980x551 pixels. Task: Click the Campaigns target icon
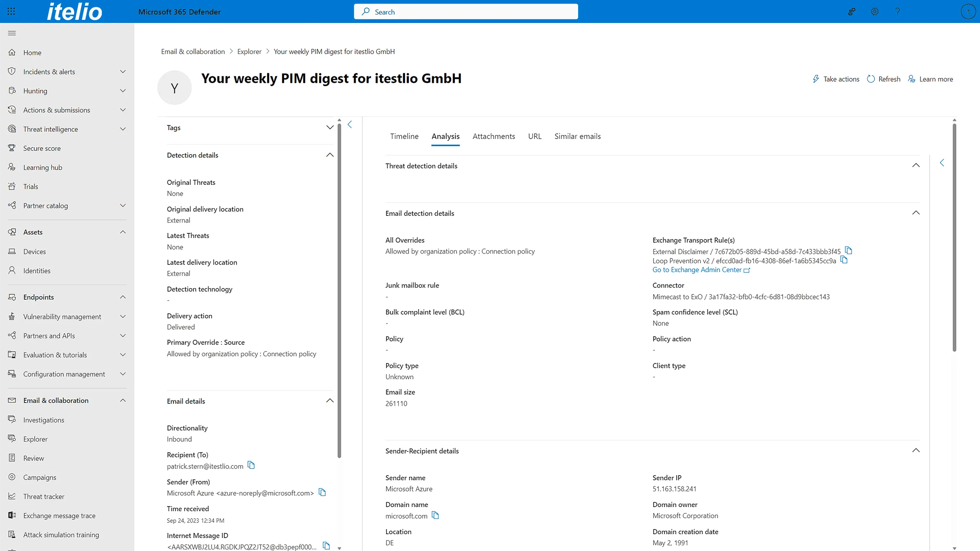(12, 477)
